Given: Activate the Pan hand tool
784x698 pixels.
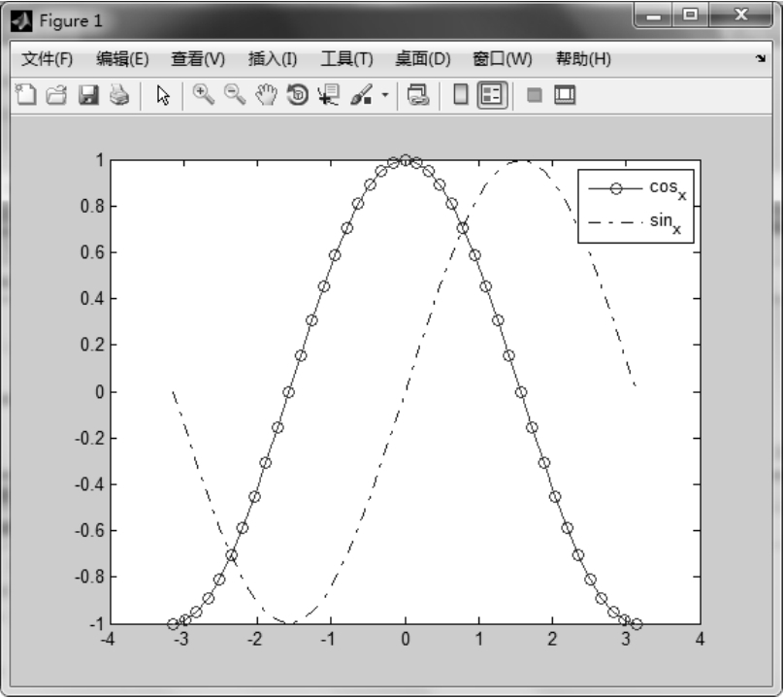Looking at the screenshot, I should pos(266,95).
